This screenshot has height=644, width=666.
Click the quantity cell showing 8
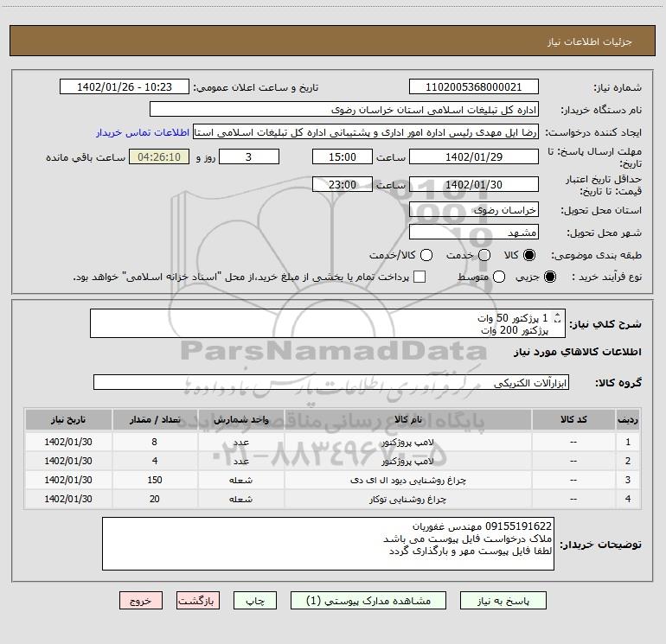click(155, 443)
